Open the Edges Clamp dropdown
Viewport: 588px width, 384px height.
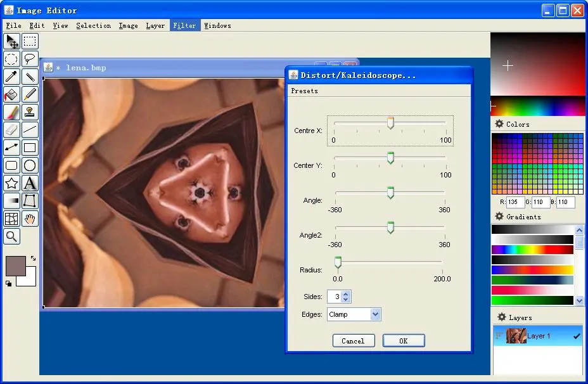pyautogui.click(x=354, y=314)
